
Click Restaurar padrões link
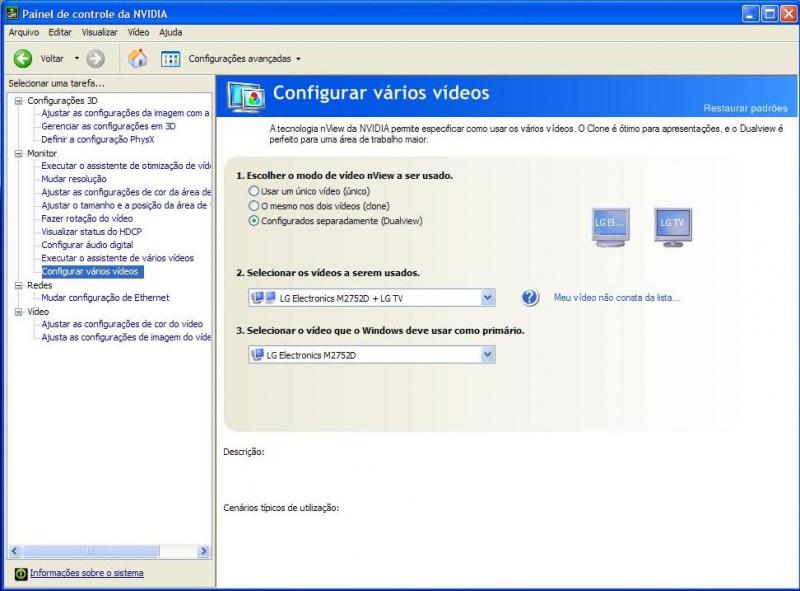745,108
